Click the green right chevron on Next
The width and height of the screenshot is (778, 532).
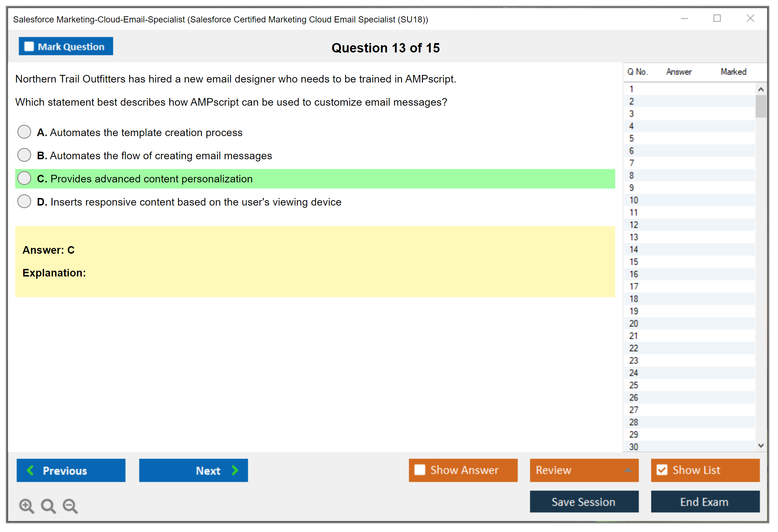235,470
